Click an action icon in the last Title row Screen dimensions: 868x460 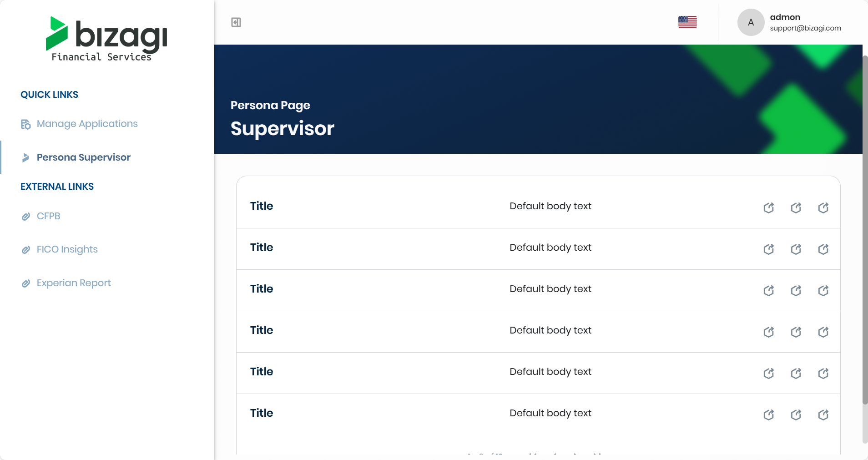(768, 415)
